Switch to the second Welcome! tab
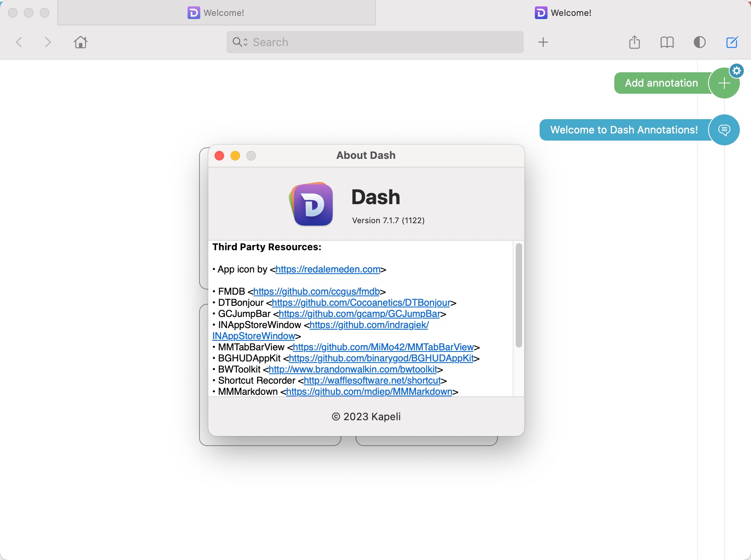Screen dimensions: 751x560 (x=563, y=13)
